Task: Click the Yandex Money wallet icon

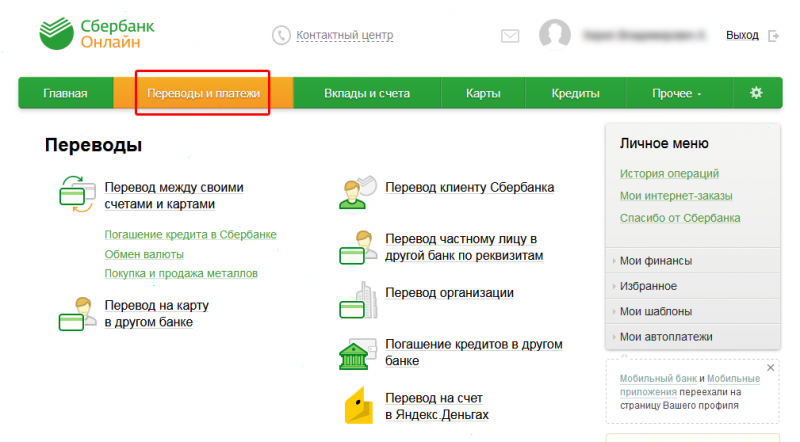Action: [359, 406]
